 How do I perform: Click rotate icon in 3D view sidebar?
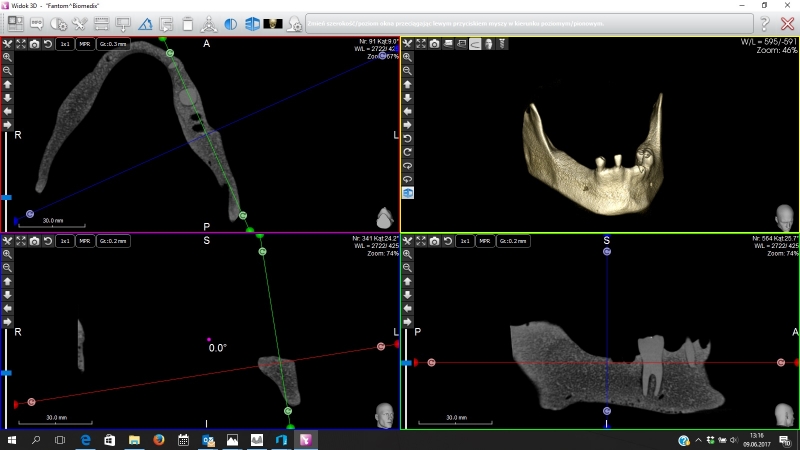point(407,137)
